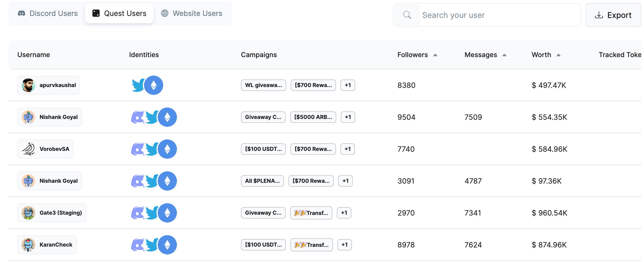Click VorobevSA's bird avatar
The height and width of the screenshot is (262, 644).
pyautogui.click(x=28, y=149)
